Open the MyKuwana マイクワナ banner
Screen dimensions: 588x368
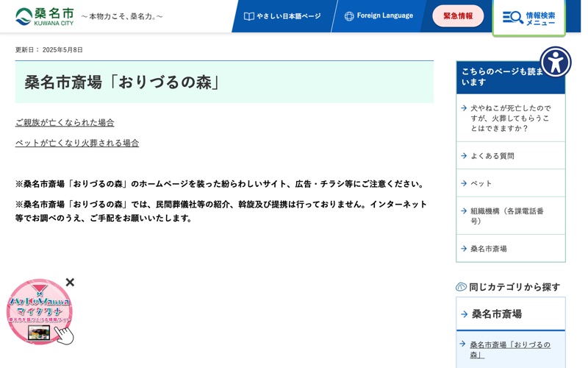tap(40, 311)
